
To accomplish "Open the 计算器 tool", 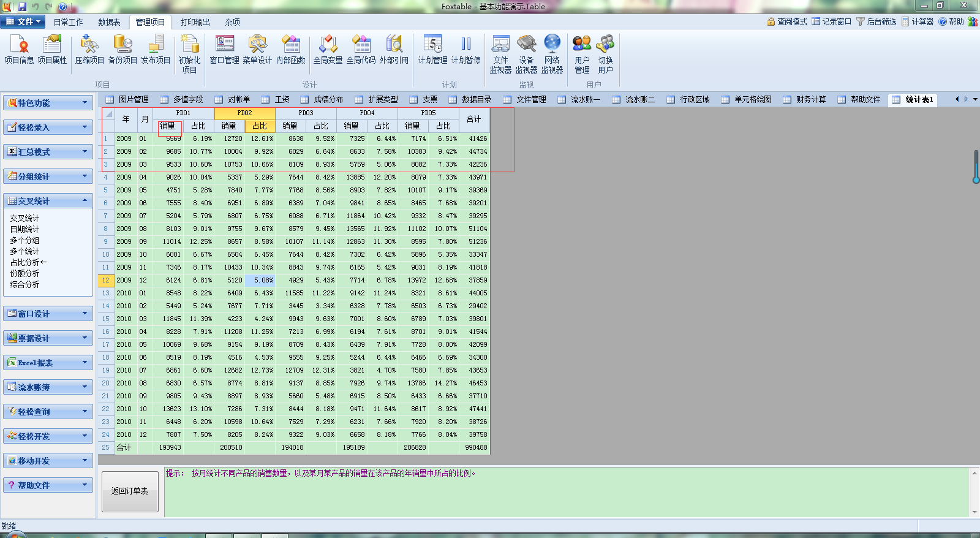I will click(x=918, y=21).
